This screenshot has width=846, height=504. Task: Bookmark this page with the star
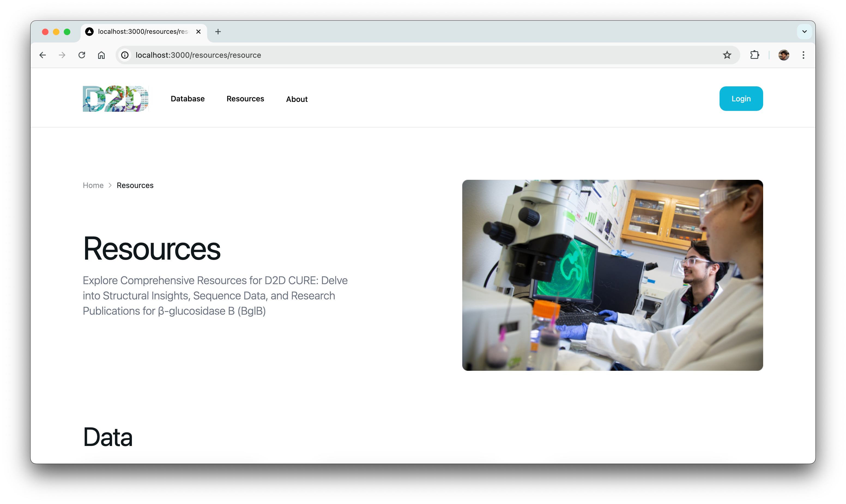point(727,55)
